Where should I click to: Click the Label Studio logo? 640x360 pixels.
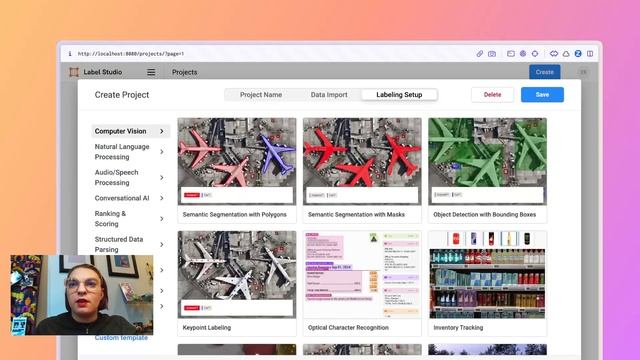click(74, 72)
